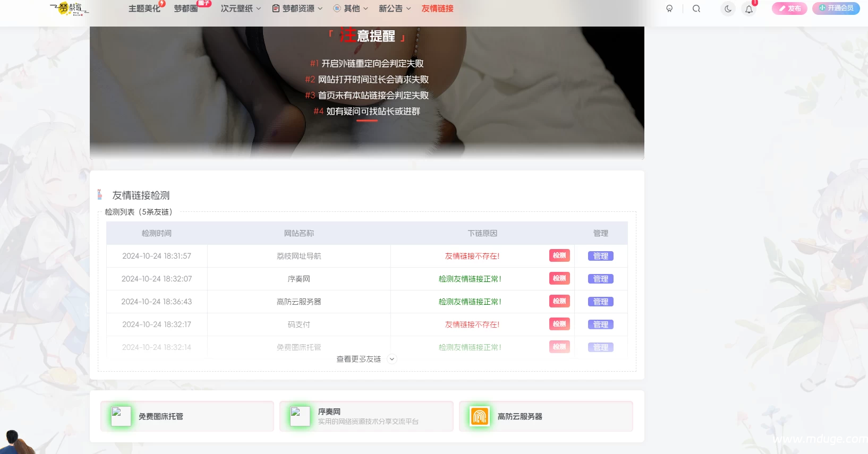Click timestamp 2024-10-24 18:36:43
The height and width of the screenshot is (454, 868).
(157, 302)
